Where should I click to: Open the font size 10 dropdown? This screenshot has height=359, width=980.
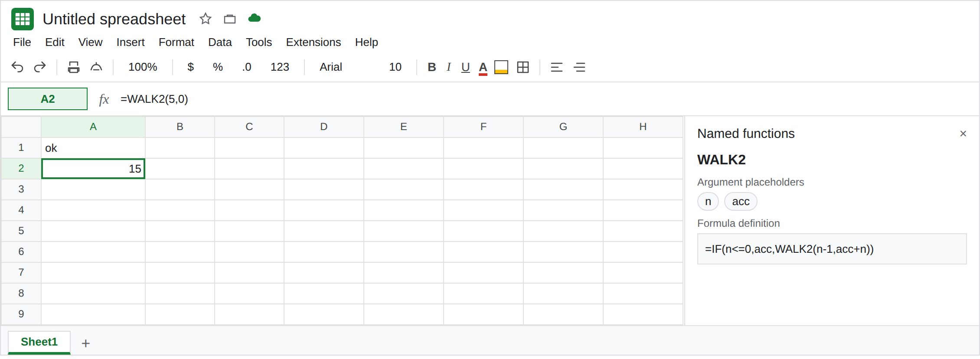click(395, 67)
